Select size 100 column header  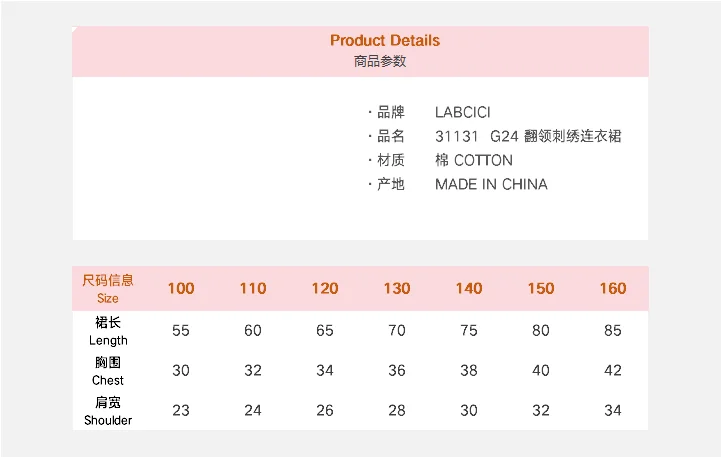181,288
